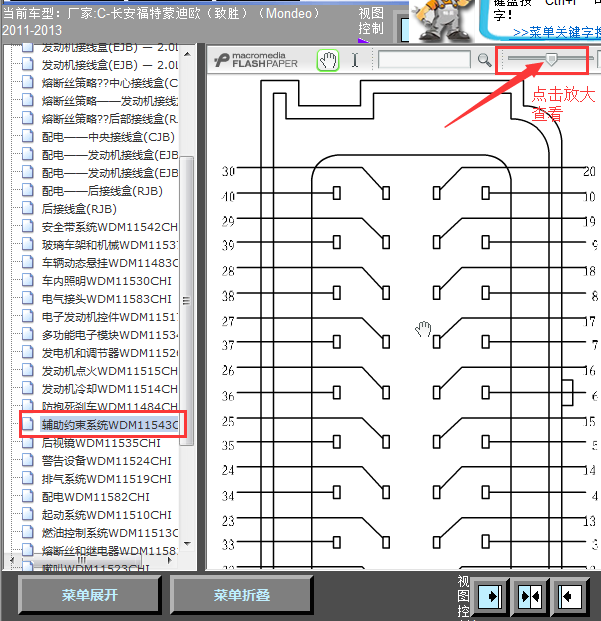Open 发动机冷却WDM11514 document
The height and width of the screenshot is (621, 601).
coord(110,389)
